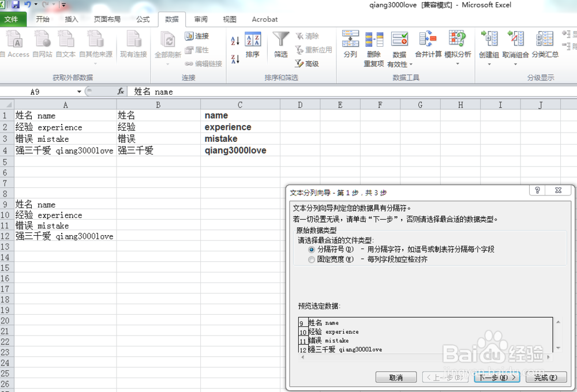The image size is (577, 392).
Task: Sort descending Z to A
Action: 235,59
